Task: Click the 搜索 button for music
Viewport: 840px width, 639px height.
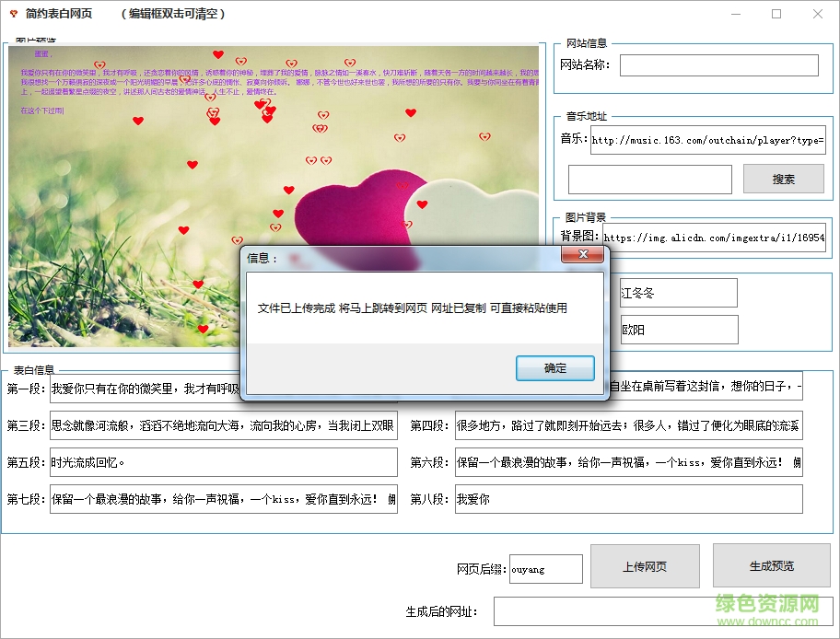Action: (783, 179)
